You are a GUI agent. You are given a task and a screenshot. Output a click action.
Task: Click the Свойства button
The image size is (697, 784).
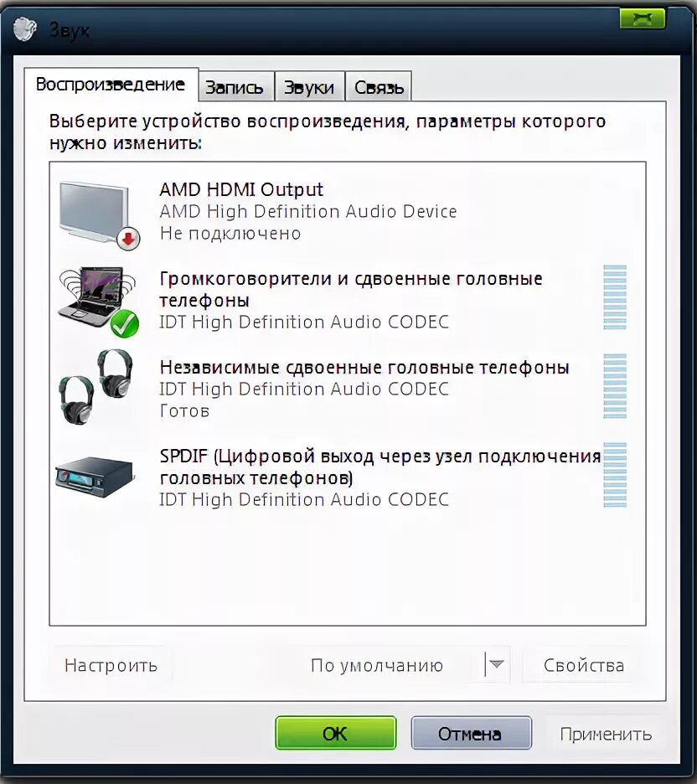(x=584, y=664)
